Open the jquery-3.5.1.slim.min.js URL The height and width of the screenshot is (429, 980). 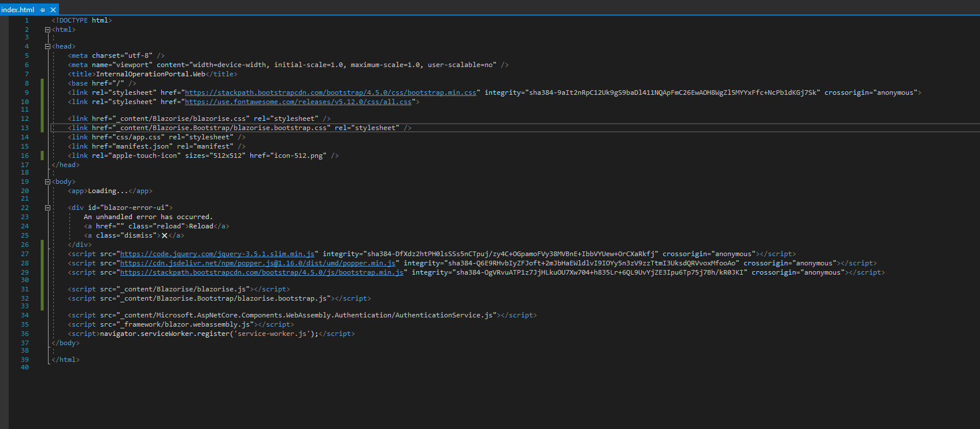pyautogui.click(x=217, y=254)
